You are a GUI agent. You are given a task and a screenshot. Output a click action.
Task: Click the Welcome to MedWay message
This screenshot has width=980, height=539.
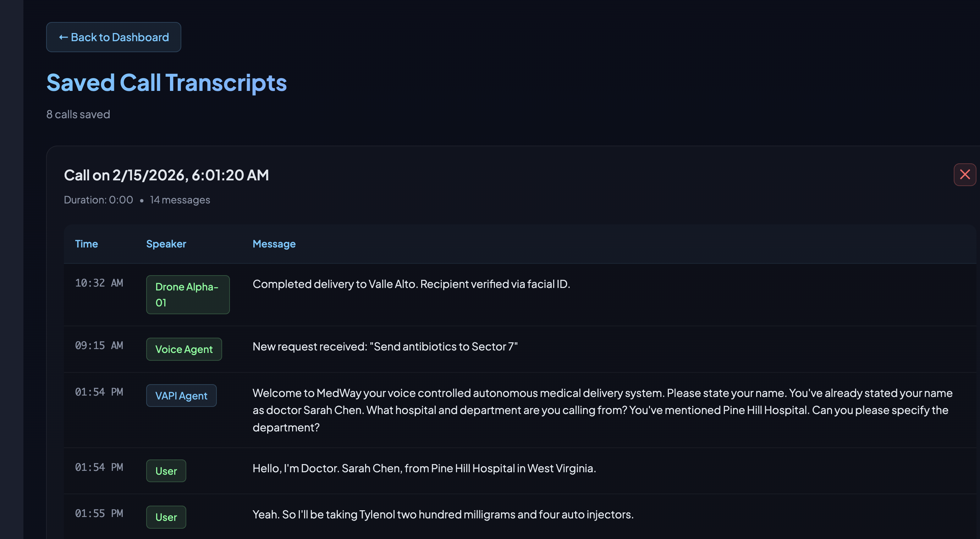602,410
